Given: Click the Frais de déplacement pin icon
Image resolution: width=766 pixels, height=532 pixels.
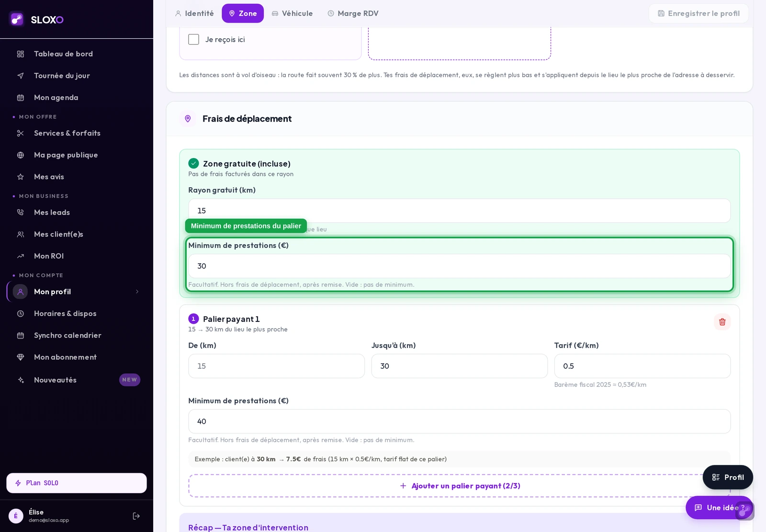Looking at the screenshot, I should 188,119.
